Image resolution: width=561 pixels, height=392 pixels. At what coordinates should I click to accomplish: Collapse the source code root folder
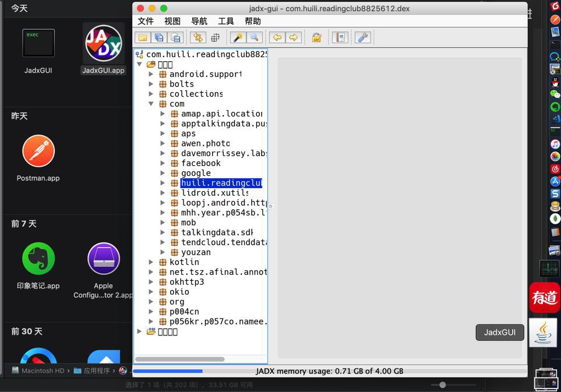140,65
